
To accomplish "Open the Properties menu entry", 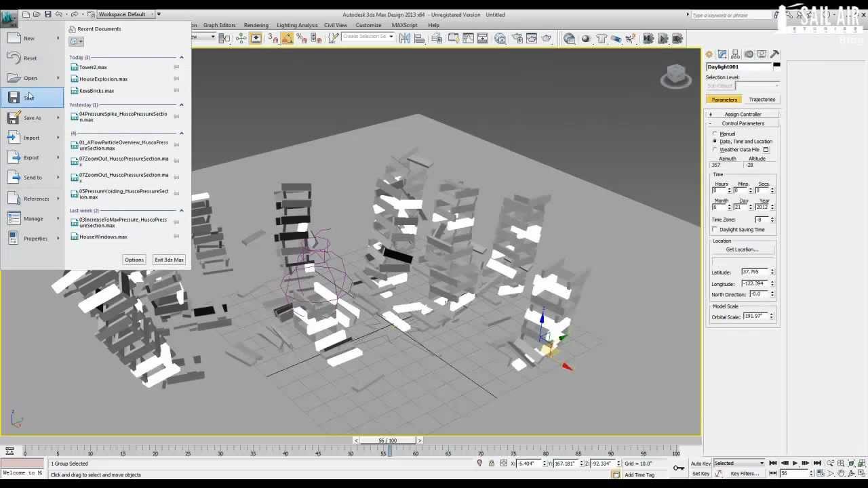I will click(x=32, y=239).
